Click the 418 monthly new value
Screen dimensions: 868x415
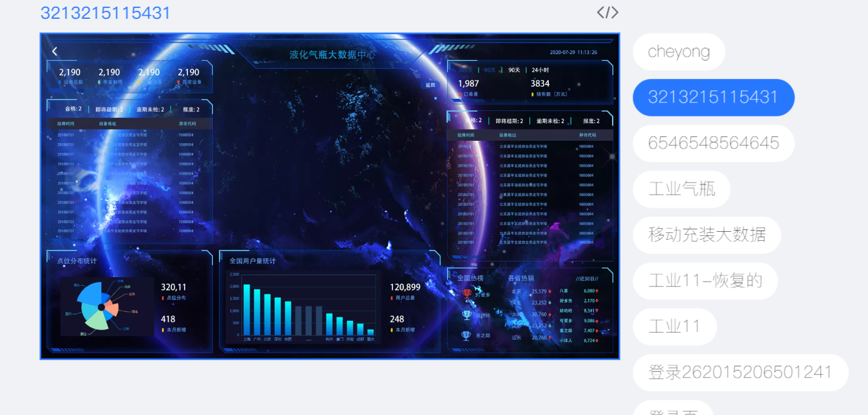168,319
